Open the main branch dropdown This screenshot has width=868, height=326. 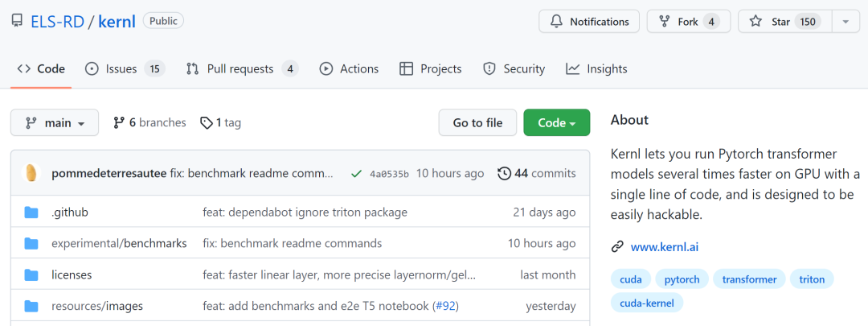point(55,123)
